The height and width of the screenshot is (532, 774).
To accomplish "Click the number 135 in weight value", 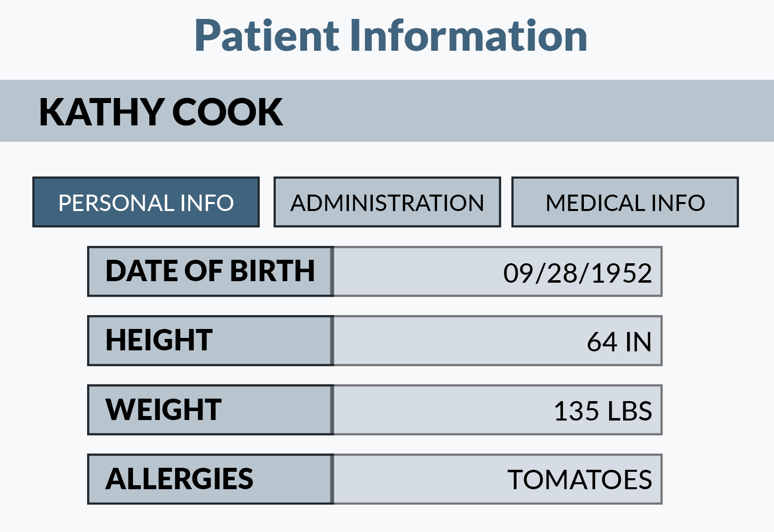I will pyautogui.click(x=576, y=412).
